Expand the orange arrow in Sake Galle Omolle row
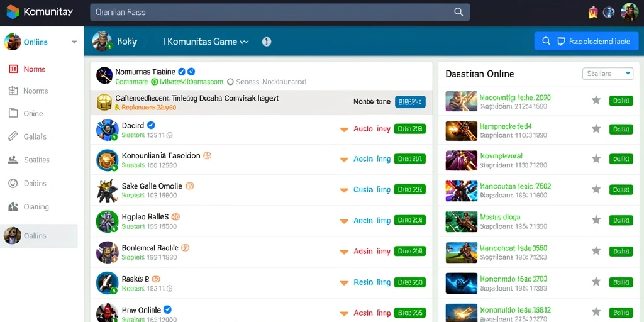The height and width of the screenshot is (322, 644). click(x=344, y=190)
